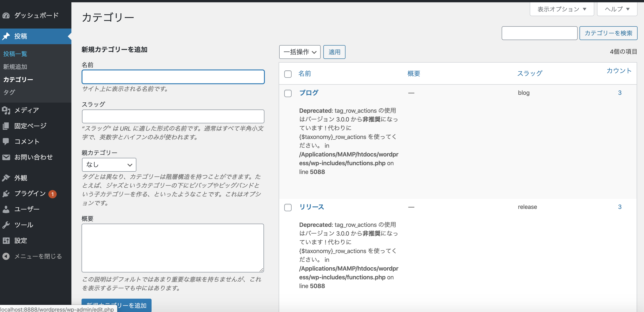The image size is (644, 312).
Task: Select 投稿一覧 in the sidebar menu
Action: pos(15,54)
